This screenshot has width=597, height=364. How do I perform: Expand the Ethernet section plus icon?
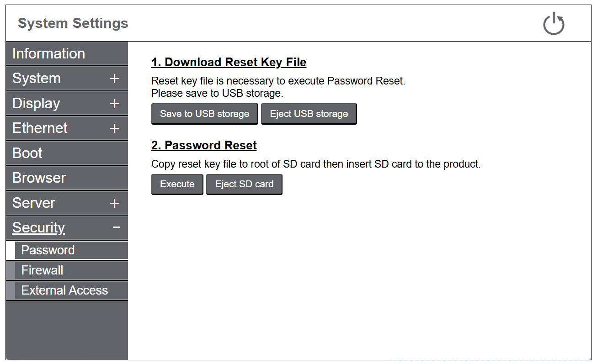tap(114, 128)
